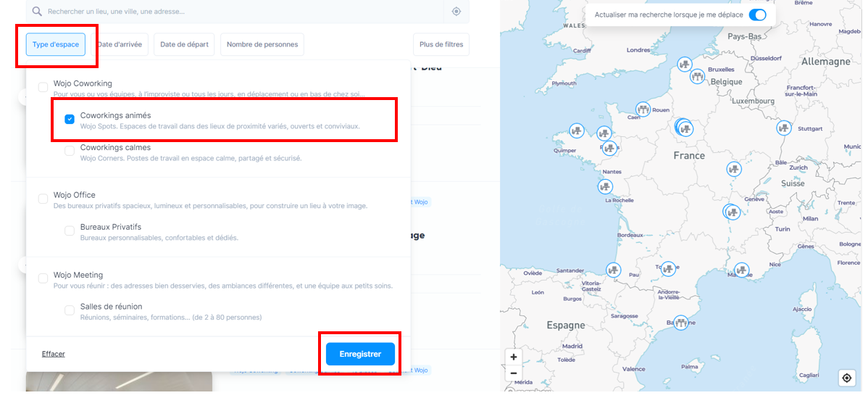Screen dimensions: 868x398
Task: Zoom in on the map
Action: click(x=514, y=357)
